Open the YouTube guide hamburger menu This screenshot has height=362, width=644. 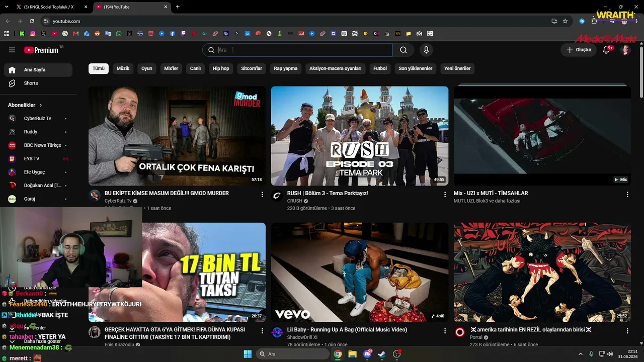coord(12,50)
